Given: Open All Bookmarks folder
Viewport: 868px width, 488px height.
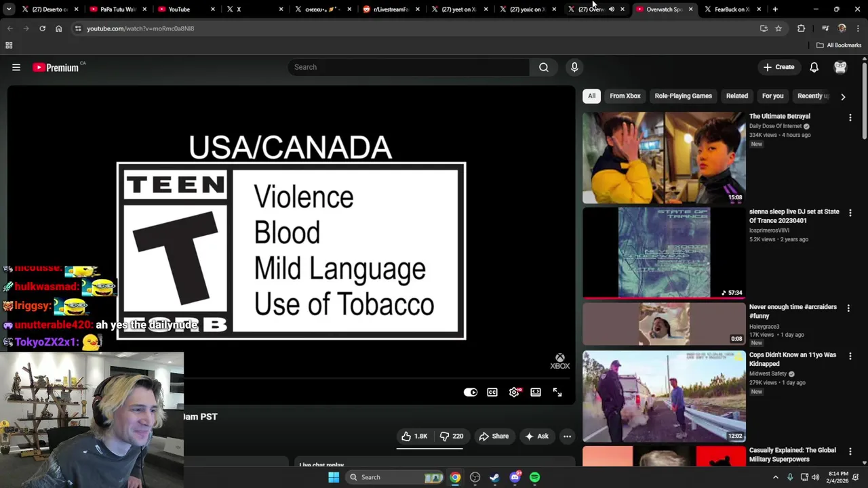Looking at the screenshot, I should 838,45.
